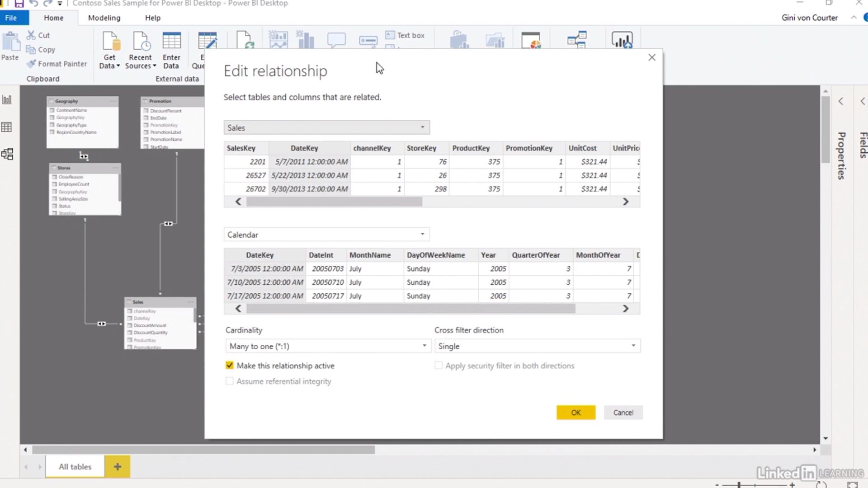Viewport: 868px width, 488px height.
Task: Switch to the Help ribbon tab
Action: [x=153, y=18]
